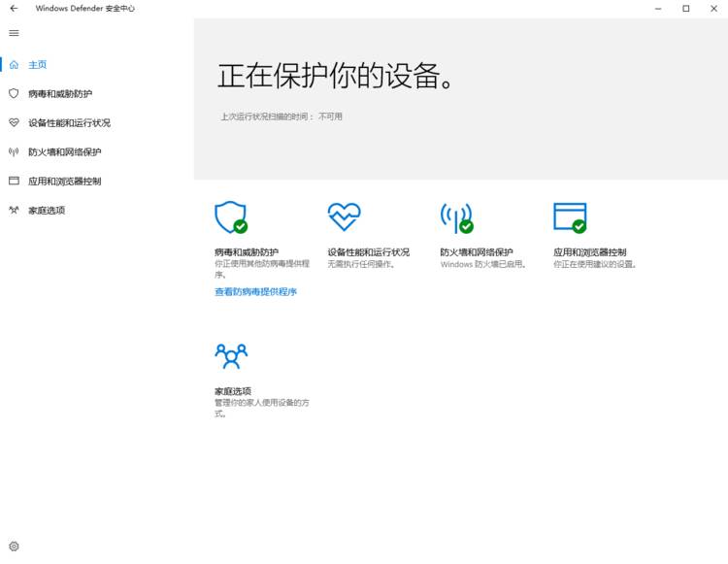This screenshot has width=728, height=564.
Task: Select 应用和浏览器控制 in the sidebar
Action: click(x=64, y=181)
